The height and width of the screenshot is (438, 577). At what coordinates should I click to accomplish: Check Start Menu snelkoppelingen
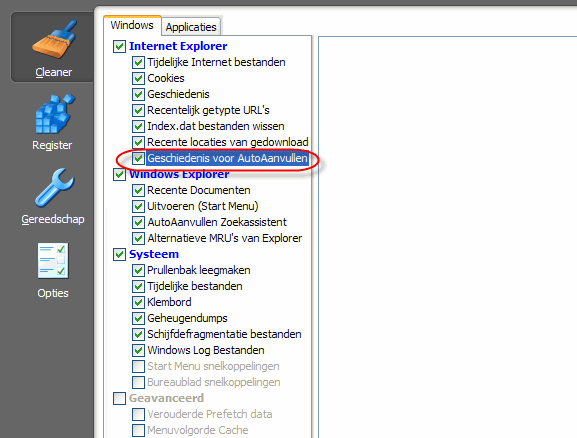click(138, 367)
